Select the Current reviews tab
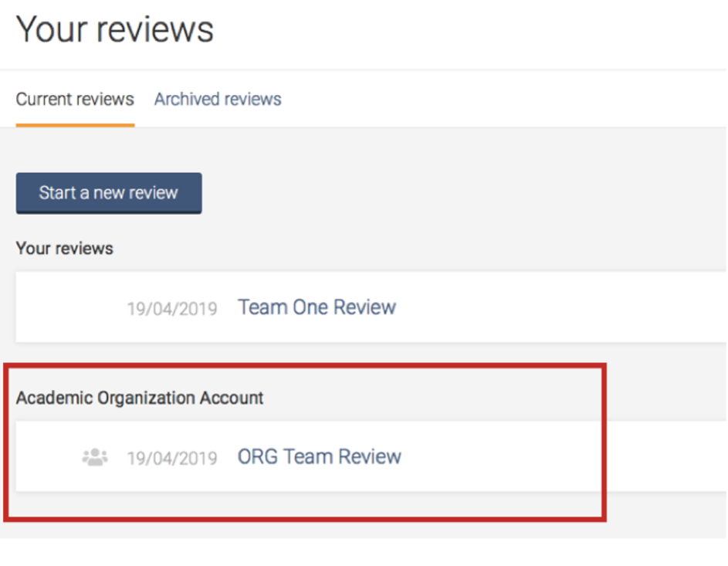 [x=75, y=99]
